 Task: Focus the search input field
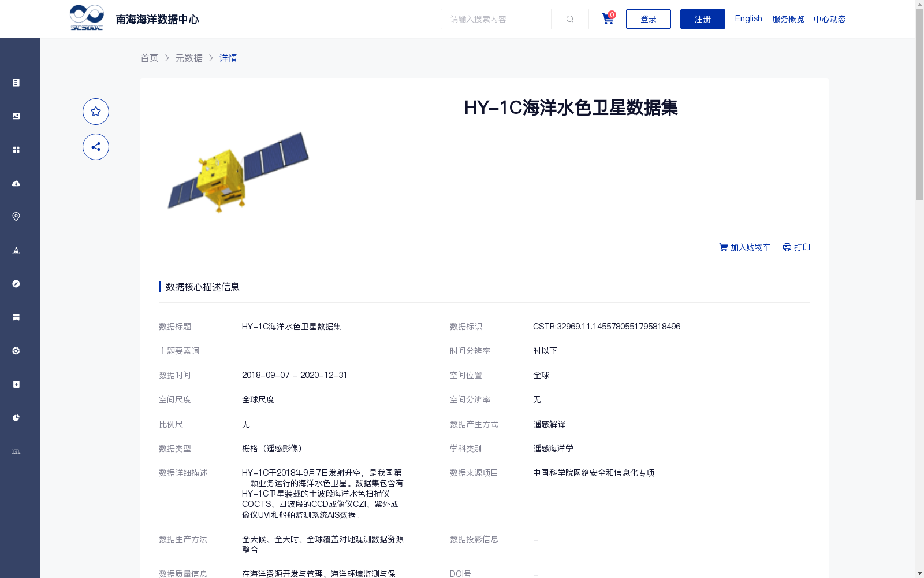click(x=496, y=19)
